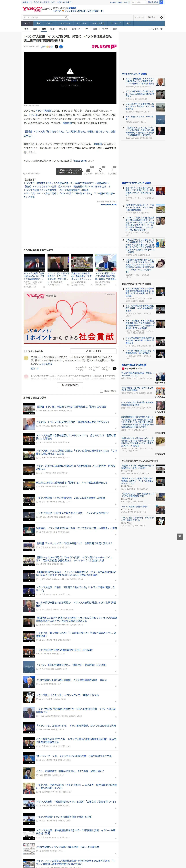The height and width of the screenshot is (868, 186).
Task: Click the back-to-top arrow button
Action: coord(180,537)
